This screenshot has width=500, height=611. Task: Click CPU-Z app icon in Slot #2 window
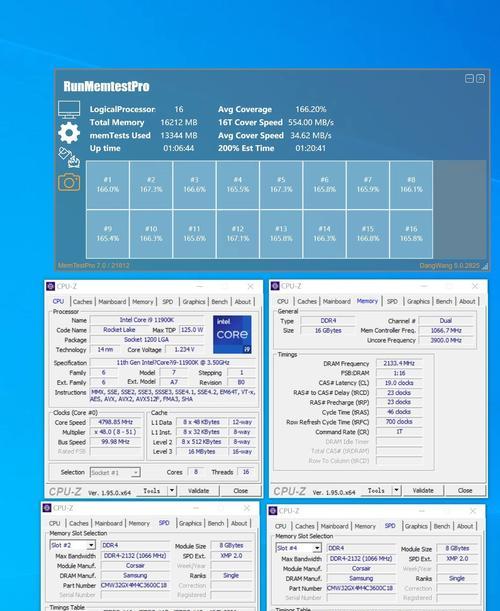pyautogui.click(x=47, y=508)
